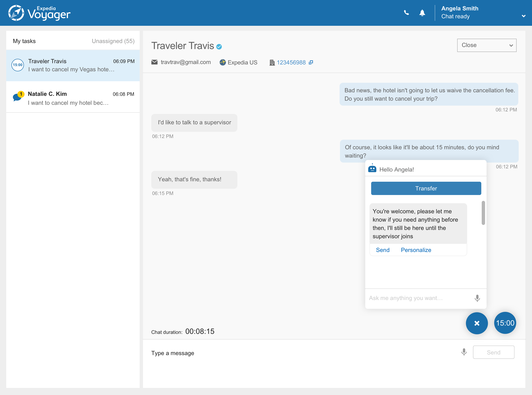Image resolution: width=532 pixels, height=395 pixels.
Task: Click Personalize on the suggested reply
Action: pos(416,250)
